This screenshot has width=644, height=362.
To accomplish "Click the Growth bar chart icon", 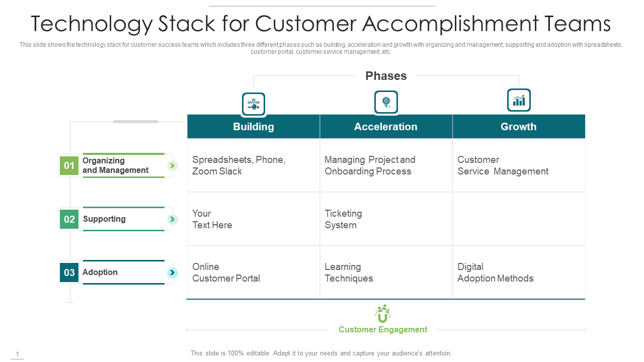I will (x=519, y=100).
